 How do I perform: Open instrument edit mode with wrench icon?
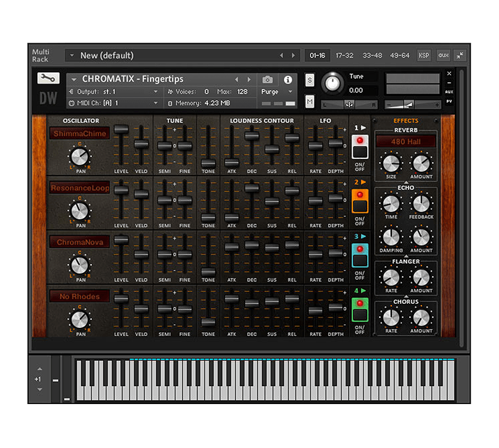click(48, 78)
